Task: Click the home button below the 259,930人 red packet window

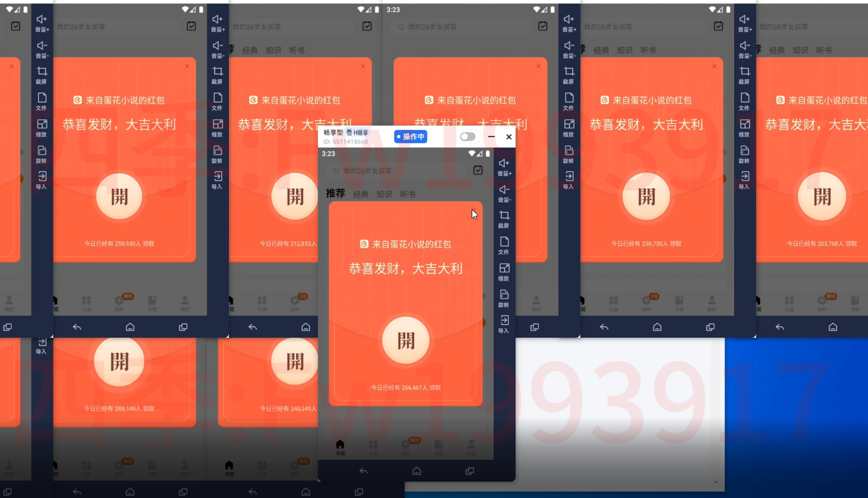Action: pyautogui.click(x=130, y=327)
